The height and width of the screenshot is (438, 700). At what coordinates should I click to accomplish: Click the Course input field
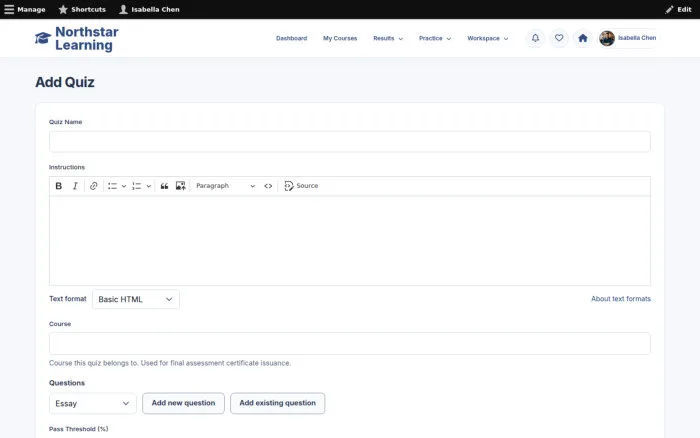tap(350, 343)
